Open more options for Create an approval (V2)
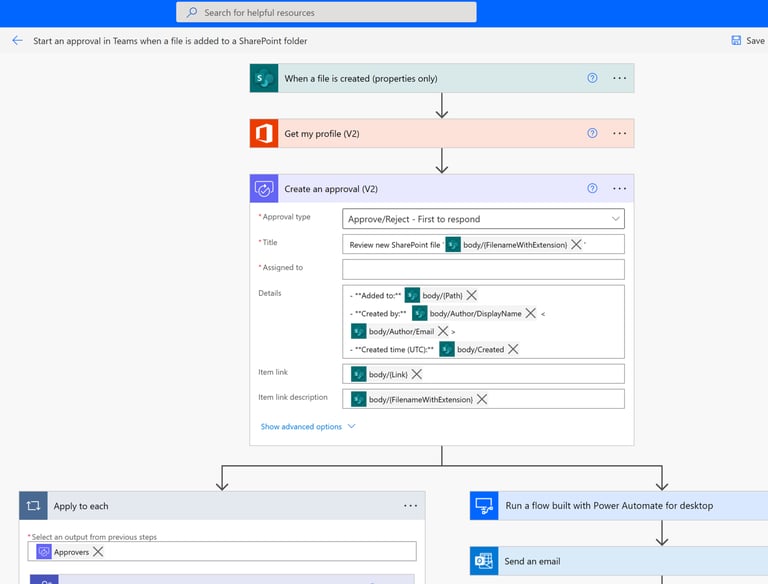 (620, 189)
